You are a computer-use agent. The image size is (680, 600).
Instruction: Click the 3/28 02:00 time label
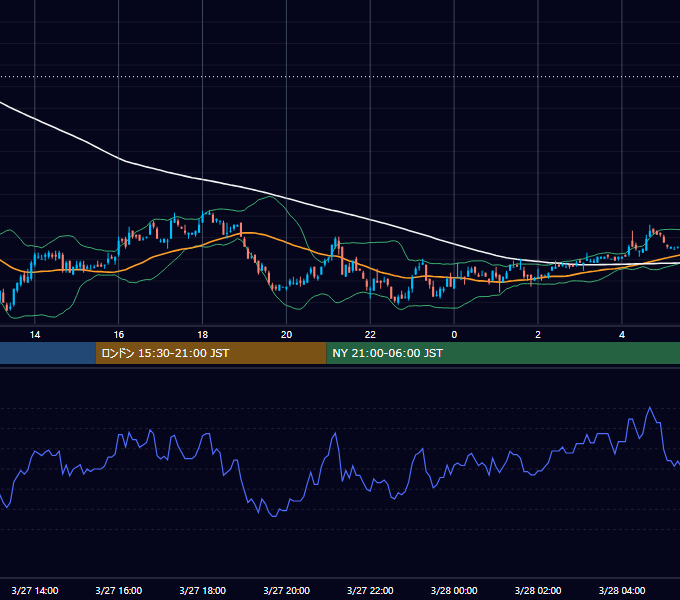tap(538, 590)
